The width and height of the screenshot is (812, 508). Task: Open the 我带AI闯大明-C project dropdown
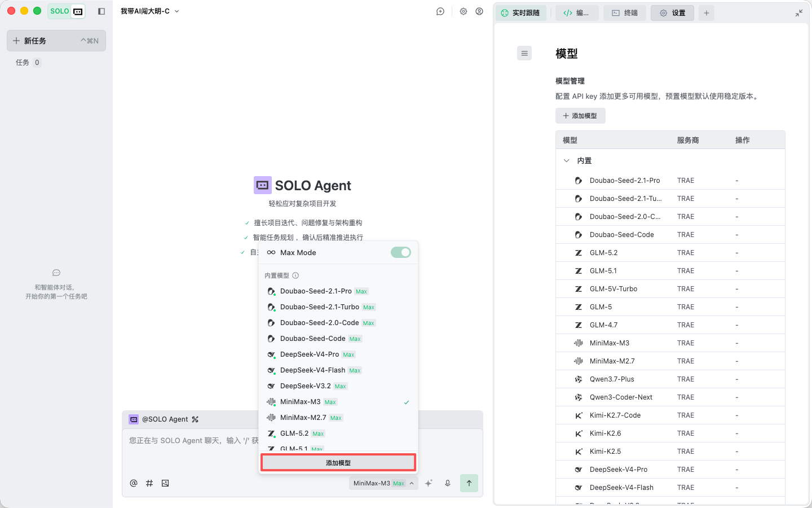pos(149,11)
